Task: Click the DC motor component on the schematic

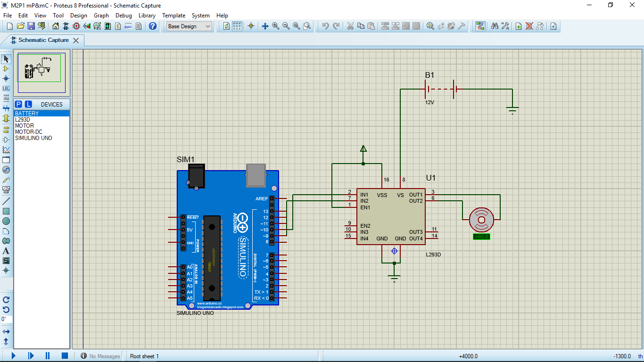Action: (x=481, y=220)
